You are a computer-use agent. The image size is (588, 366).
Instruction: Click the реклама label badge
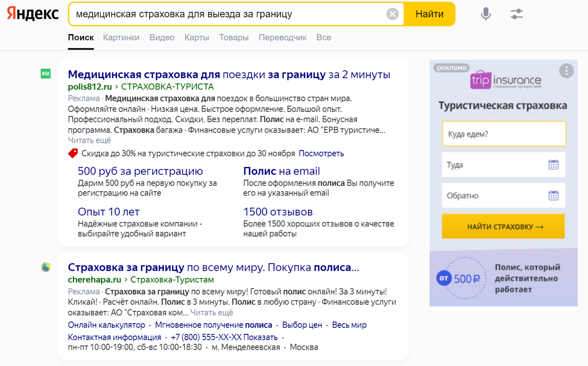click(451, 68)
